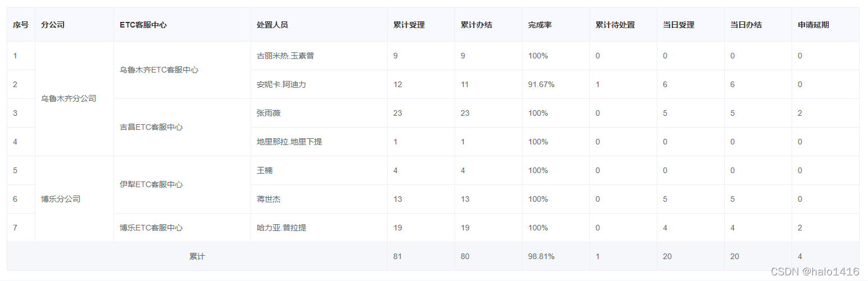
Task: Click 申请延期 value 2 in 张雨薇 row
Action: 800,113
